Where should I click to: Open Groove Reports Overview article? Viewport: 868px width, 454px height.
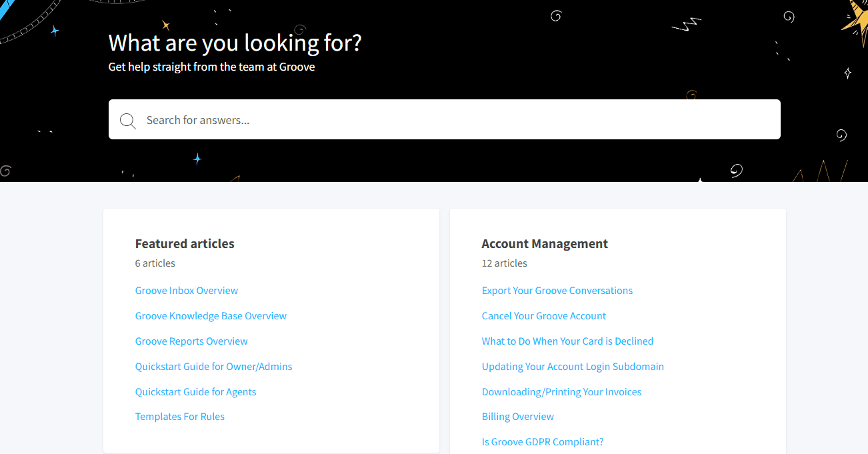191,341
